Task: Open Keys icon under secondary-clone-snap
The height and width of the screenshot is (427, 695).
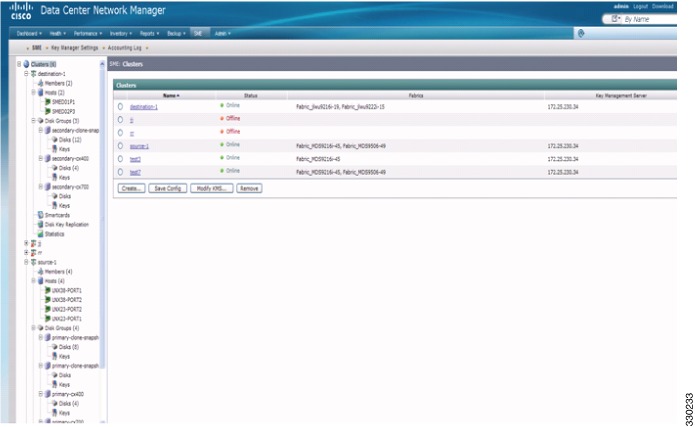Action: 55,149
